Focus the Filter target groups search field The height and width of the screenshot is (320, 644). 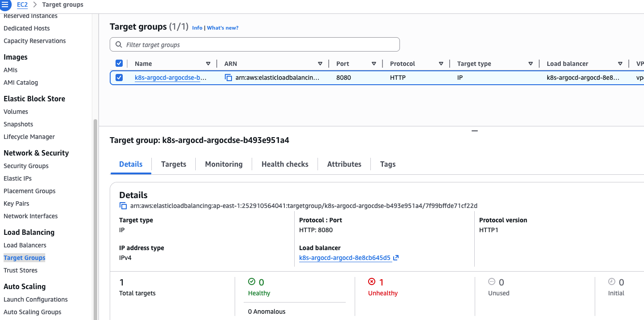pyautogui.click(x=260, y=45)
